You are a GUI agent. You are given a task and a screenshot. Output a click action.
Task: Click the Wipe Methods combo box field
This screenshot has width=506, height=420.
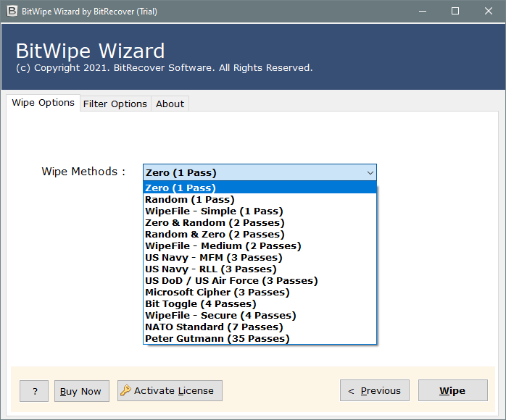tap(260, 172)
